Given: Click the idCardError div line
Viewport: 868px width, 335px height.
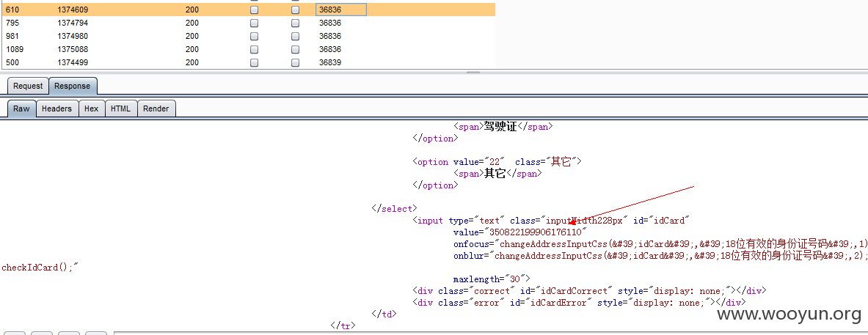Looking at the screenshot, I should [x=579, y=303].
